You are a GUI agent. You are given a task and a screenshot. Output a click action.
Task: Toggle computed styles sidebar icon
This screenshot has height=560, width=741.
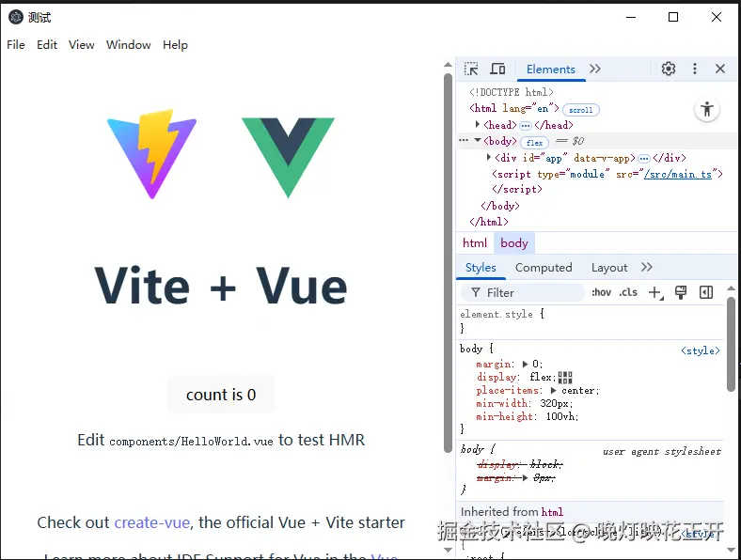click(x=706, y=293)
